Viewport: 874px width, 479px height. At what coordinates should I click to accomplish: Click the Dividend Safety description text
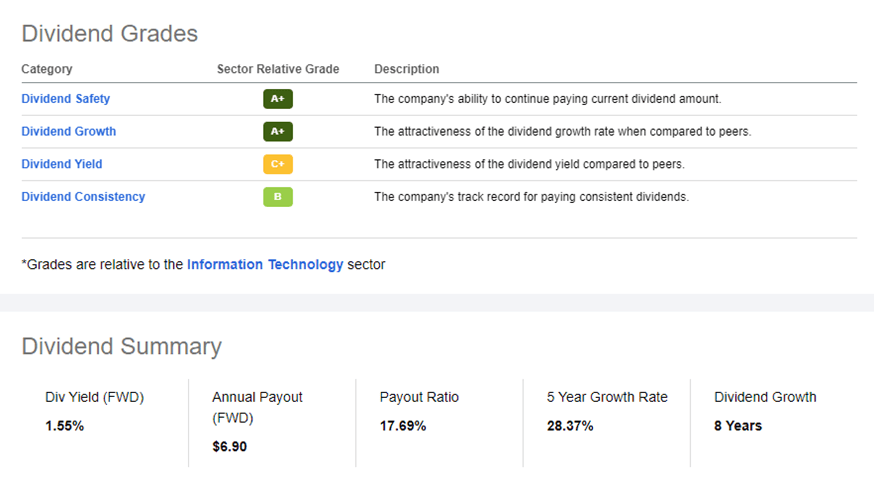coord(547,99)
